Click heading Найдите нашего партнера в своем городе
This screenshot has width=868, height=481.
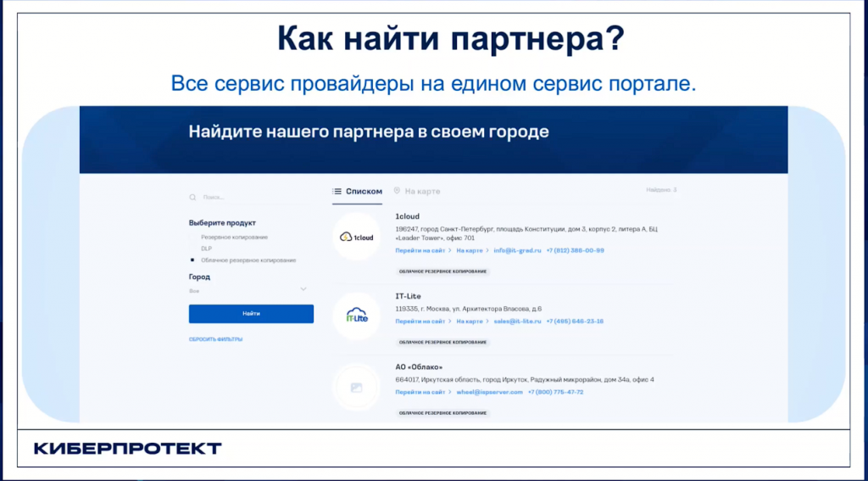coord(369,131)
